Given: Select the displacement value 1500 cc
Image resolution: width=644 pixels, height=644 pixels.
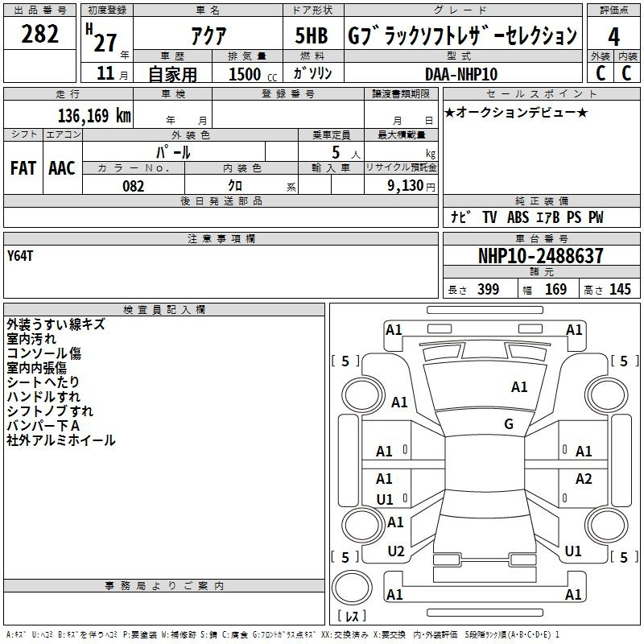Looking at the screenshot, I should coord(253,74).
